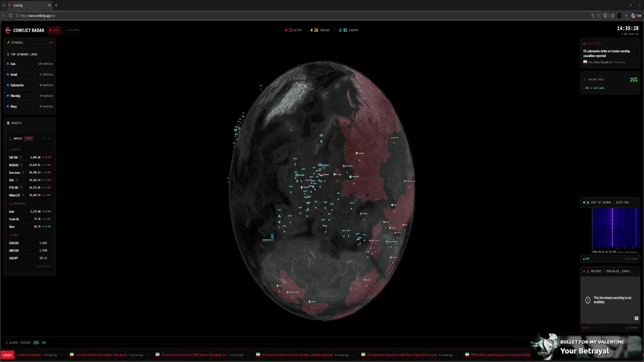Viewport: 644px width, 362px height.
Task: Click the NASDAQ index row
Action: click(30, 165)
